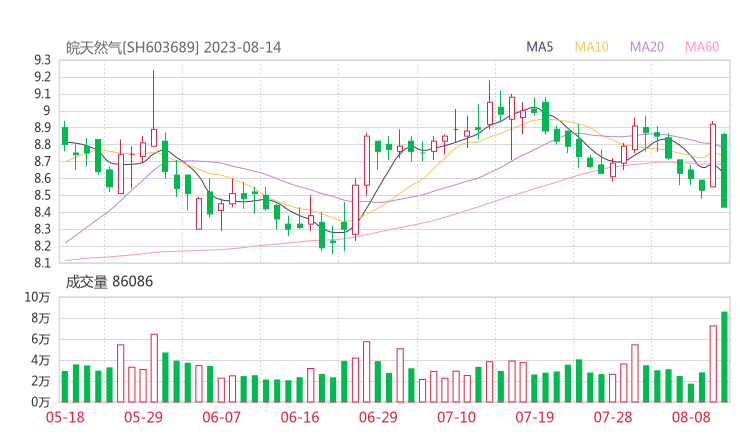Click the 2万 volume axis label
Image resolution: width=740 pixels, height=440 pixels.
coord(41,381)
